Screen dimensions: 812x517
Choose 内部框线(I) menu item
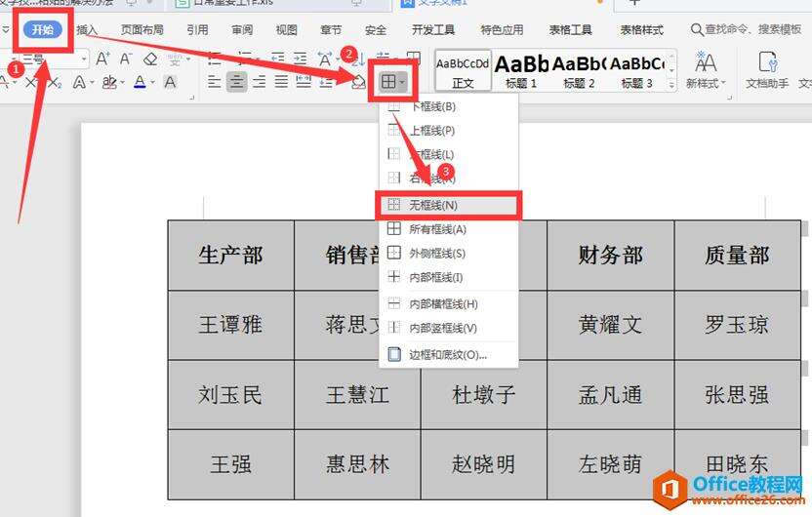click(x=449, y=277)
